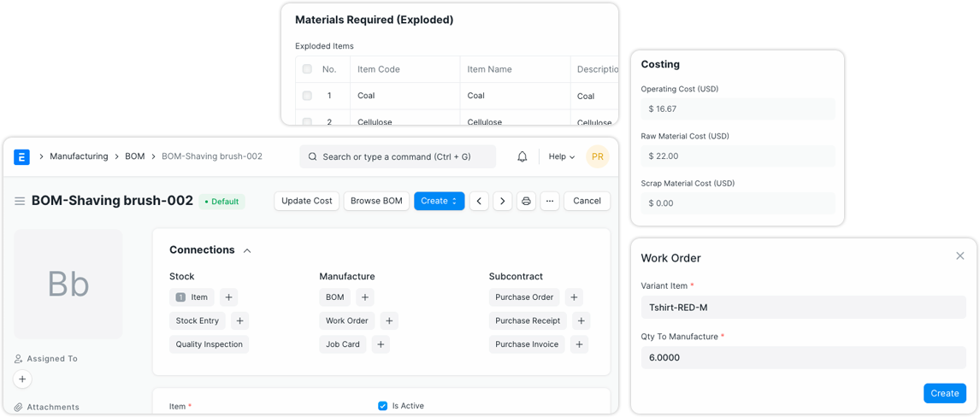Click the Raw Material Cost value
Image resolution: width=980 pixels, height=417 pixels.
pos(738,156)
